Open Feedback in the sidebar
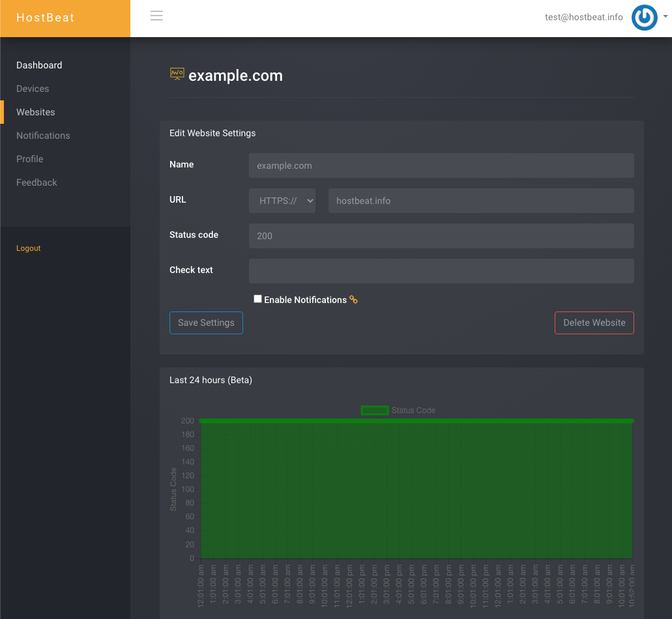 coord(37,182)
